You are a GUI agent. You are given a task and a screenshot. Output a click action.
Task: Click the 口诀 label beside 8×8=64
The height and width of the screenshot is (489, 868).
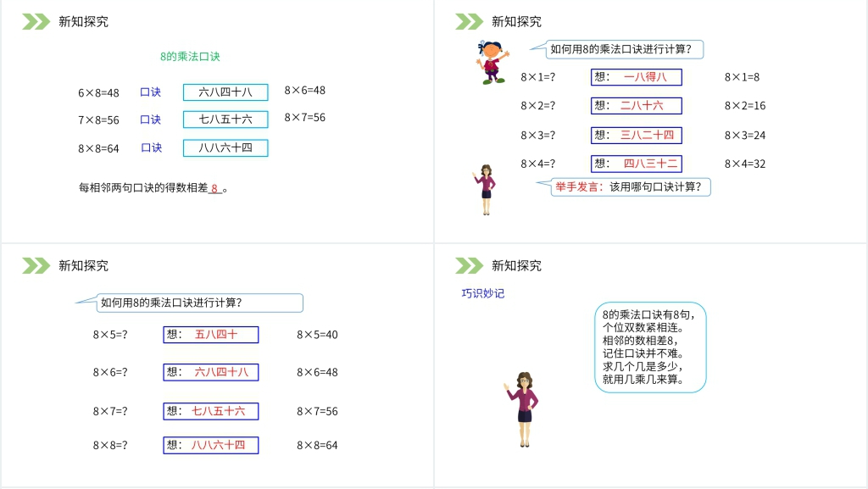click(151, 147)
